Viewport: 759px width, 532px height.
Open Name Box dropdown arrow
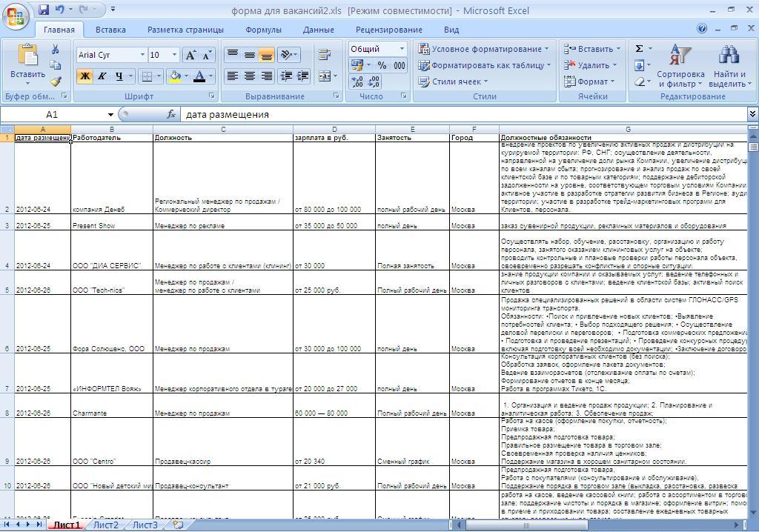pos(111,115)
